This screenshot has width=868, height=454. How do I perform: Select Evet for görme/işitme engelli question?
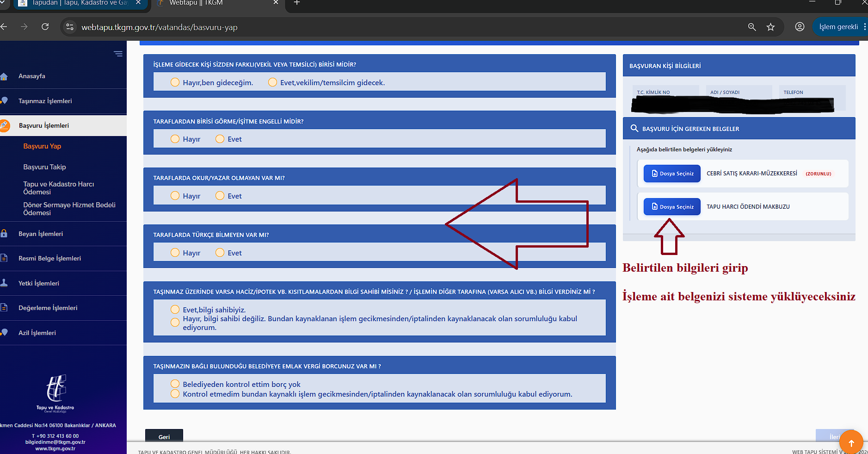point(220,139)
